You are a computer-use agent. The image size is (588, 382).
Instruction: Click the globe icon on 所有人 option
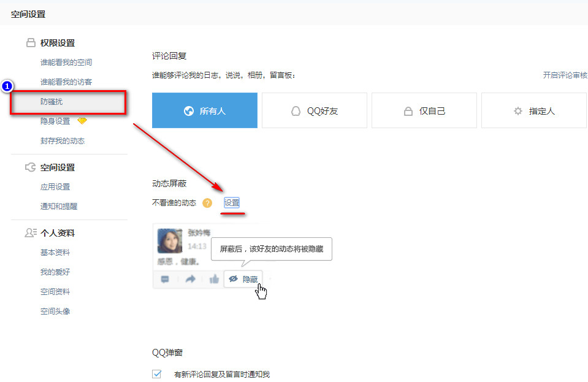click(189, 111)
